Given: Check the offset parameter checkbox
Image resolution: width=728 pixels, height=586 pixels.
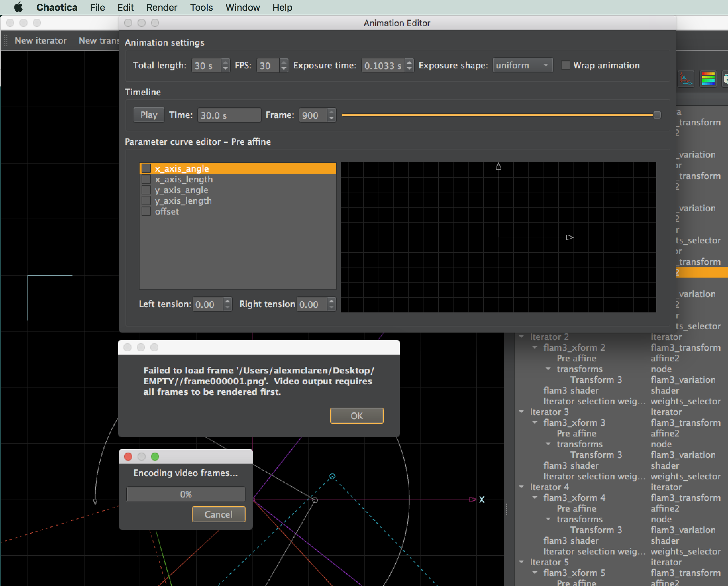Looking at the screenshot, I should 146,211.
